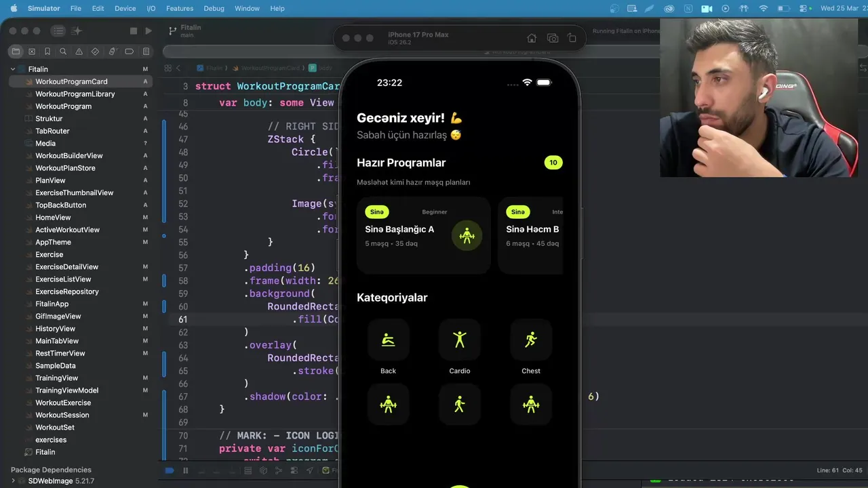Toggle the Xcode navigator sidebar button
The width and height of the screenshot is (868, 488).
58,30
